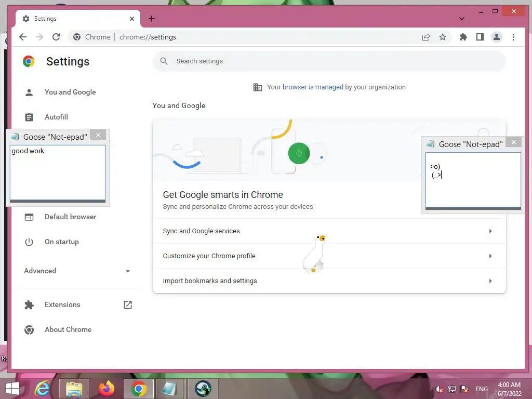Open the Autofill section
Screen dimensions: 532x399
[x=56, y=117]
